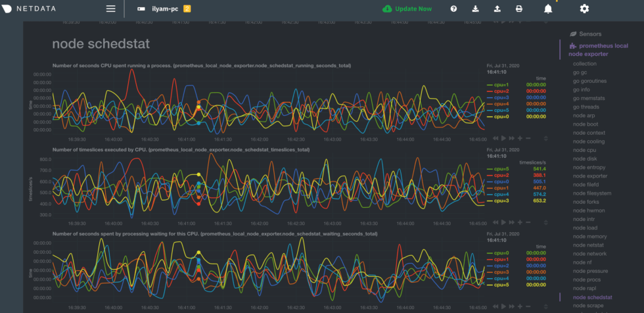Image resolution: width=644 pixels, height=313 pixels.
Task: Go to the Sensors menu section
Action: tap(589, 34)
